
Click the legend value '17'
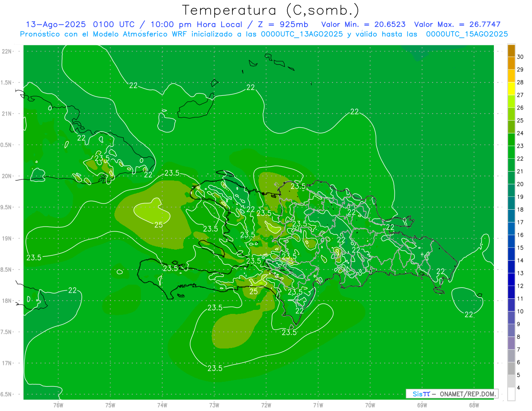click(x=520, y=223)
